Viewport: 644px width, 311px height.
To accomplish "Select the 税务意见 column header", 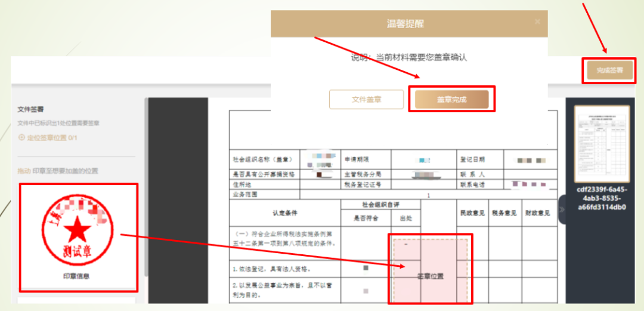I will pyautogui.click(x=504, y=213).
